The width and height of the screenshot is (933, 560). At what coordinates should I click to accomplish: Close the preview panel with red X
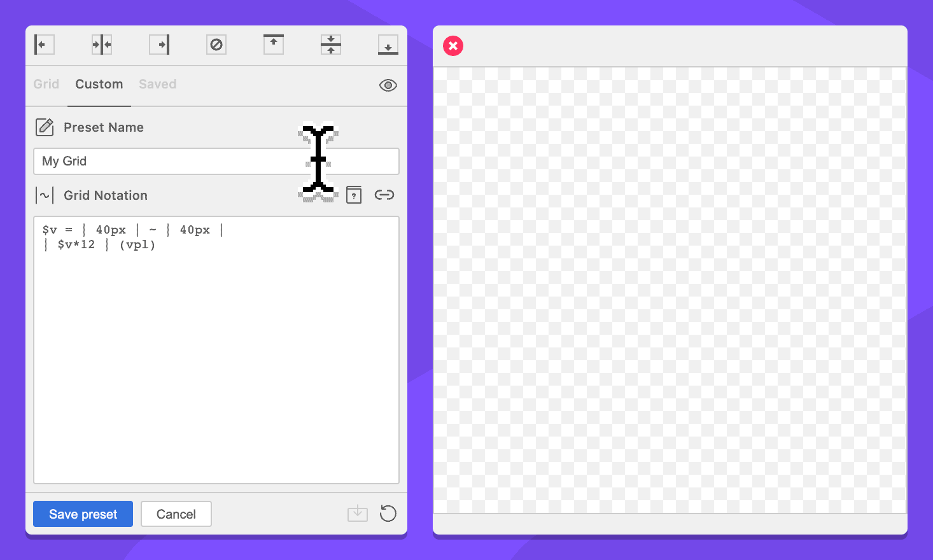pos(453,46)
